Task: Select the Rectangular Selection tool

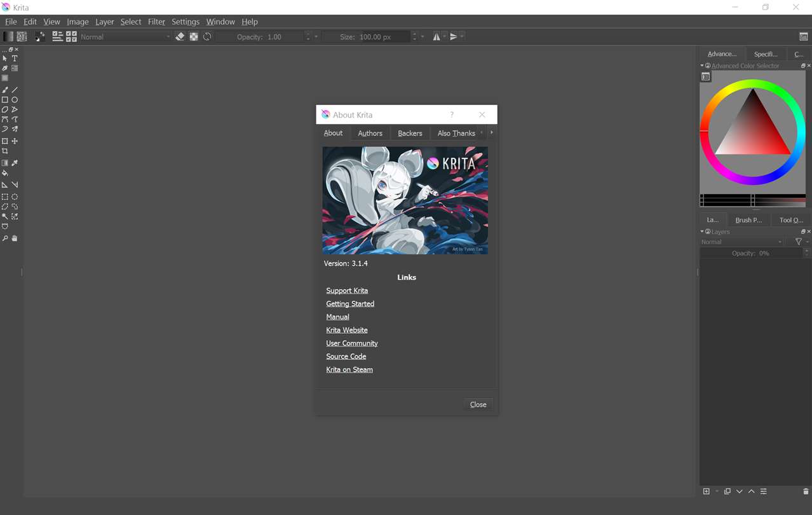Action: (5, 197)
